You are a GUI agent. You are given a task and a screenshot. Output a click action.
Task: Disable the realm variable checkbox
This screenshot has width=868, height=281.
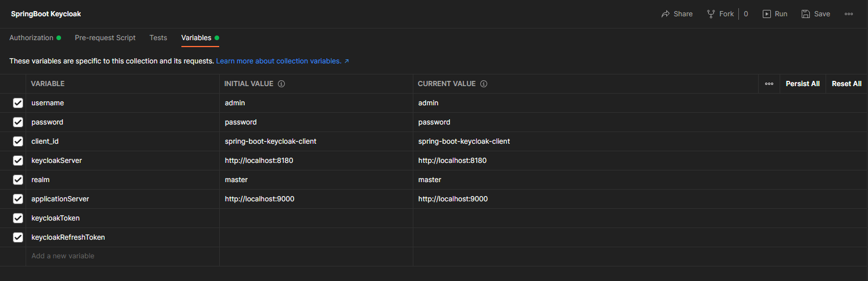click(x=18, y=180)
